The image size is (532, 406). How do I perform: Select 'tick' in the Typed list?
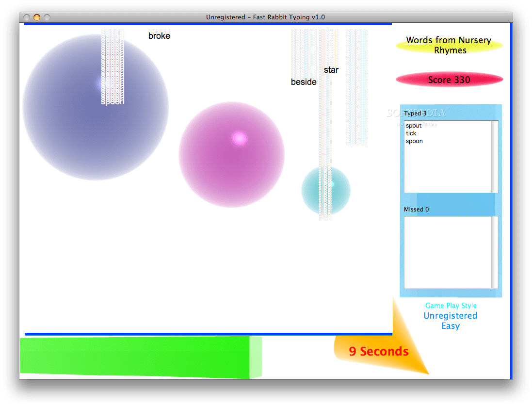[x=411, y=133]
